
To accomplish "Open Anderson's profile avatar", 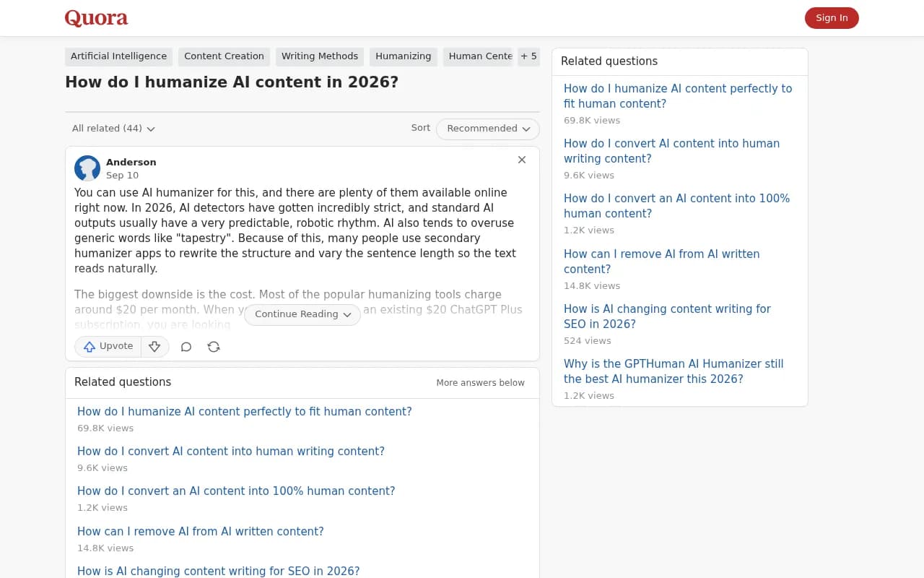I will point(87,168).
